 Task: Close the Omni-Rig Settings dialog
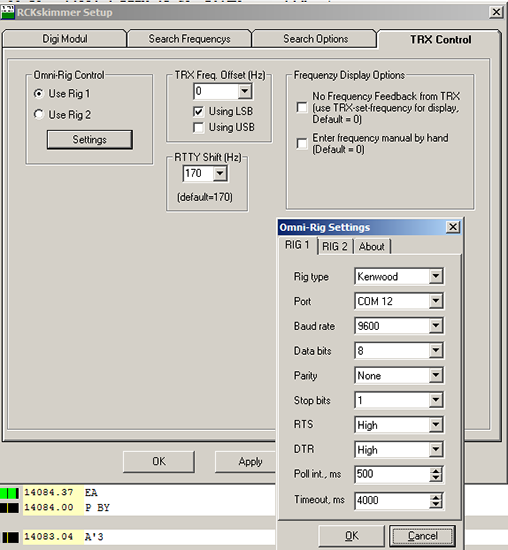453,227
